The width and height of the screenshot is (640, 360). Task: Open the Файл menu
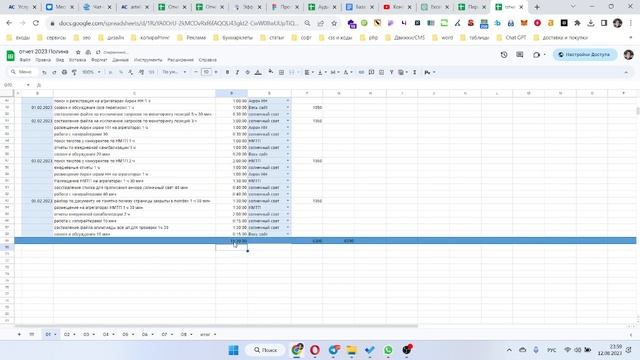pos(25,60)
